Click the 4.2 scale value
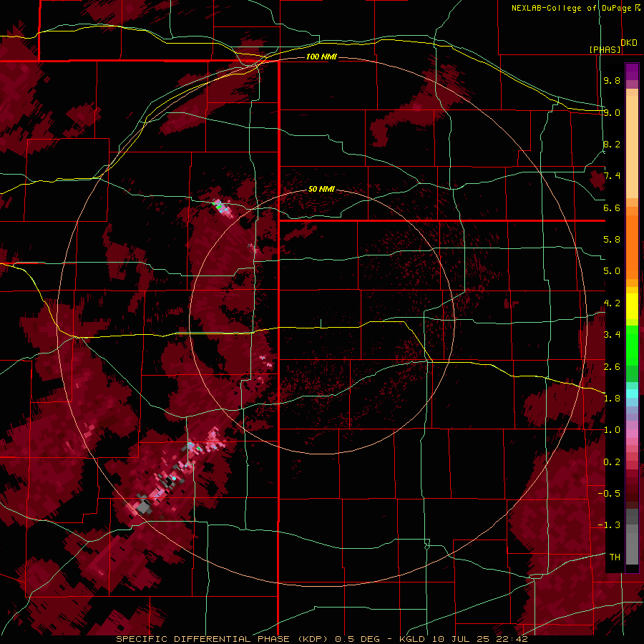644x644 pixels. (x=612, y=303)
